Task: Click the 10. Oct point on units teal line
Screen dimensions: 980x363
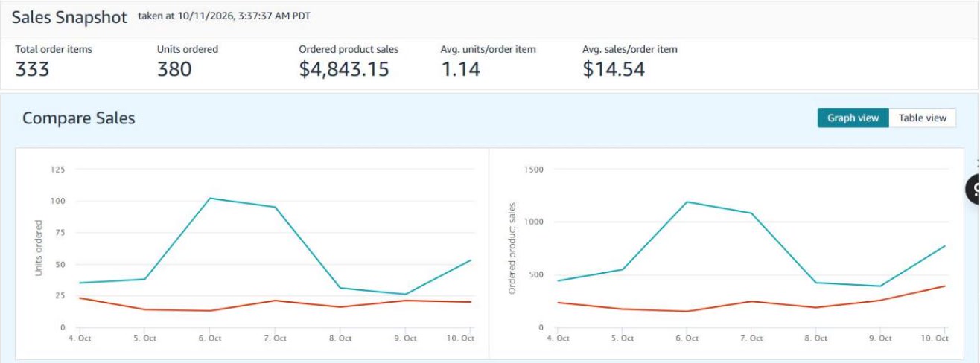Action: [x=471, y=260]
